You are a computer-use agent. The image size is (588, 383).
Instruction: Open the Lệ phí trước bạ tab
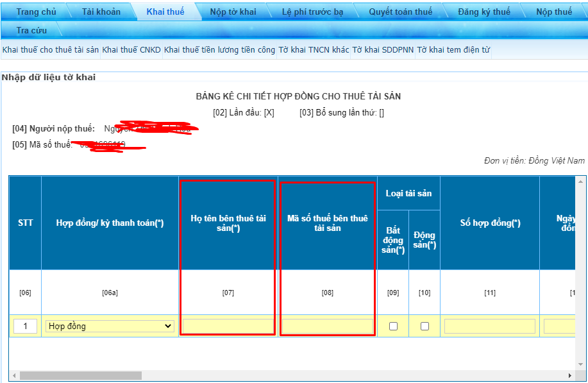tap(312, 12)
